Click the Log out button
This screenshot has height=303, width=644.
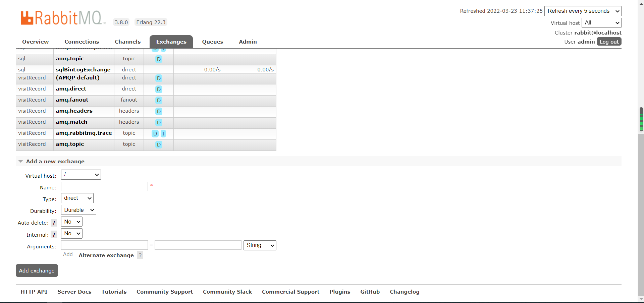tap(609, 42)
